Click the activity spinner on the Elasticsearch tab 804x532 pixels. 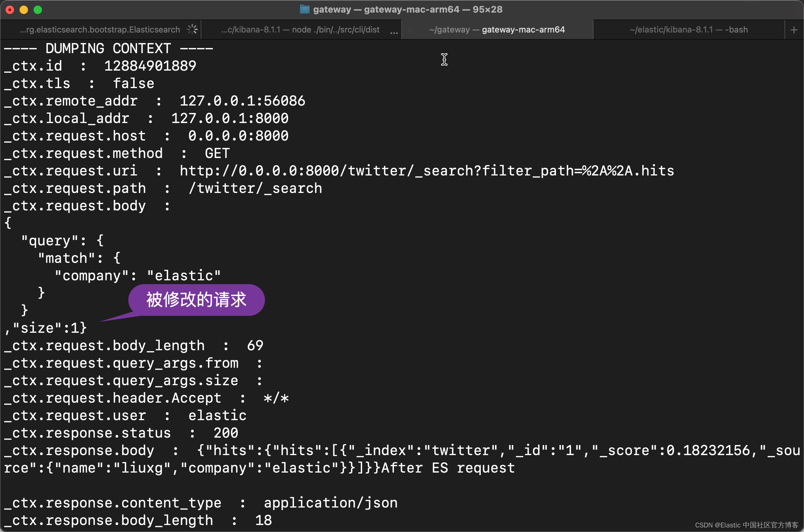(192, 30)
